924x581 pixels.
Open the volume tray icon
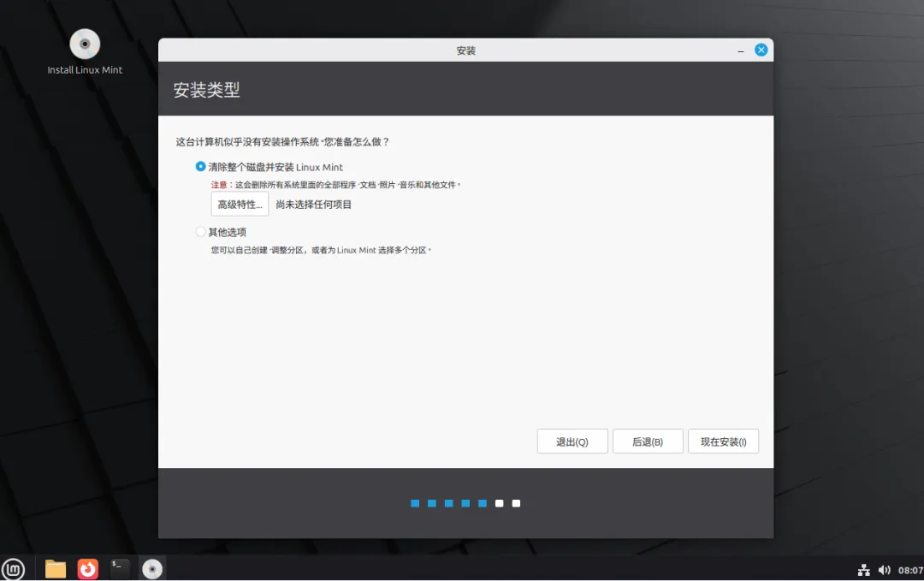point(884,570)
